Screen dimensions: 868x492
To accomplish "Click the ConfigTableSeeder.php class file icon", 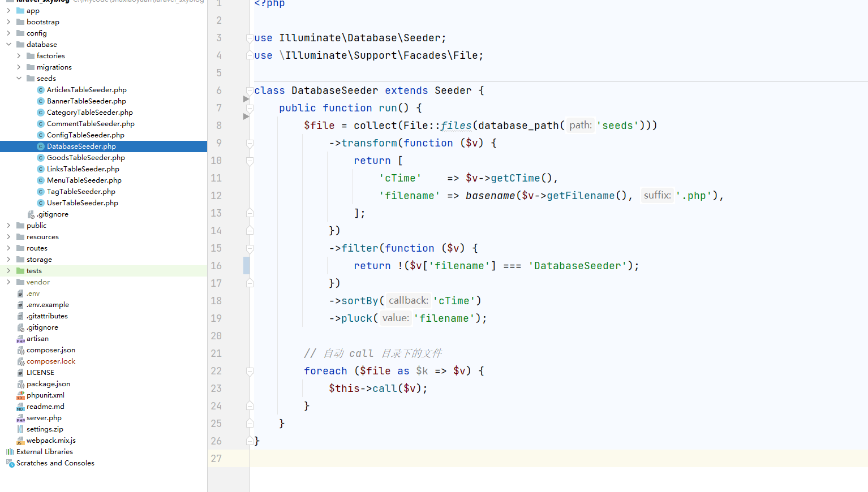I will [x=41, y=135].
